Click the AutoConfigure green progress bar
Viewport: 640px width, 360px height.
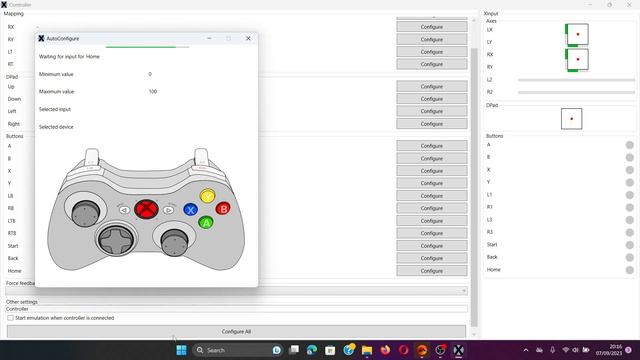point(147,47)
